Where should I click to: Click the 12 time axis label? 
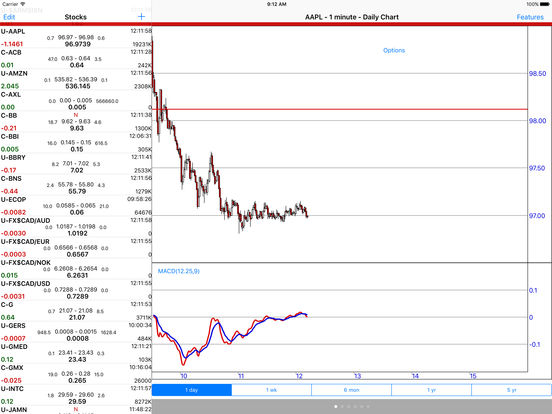click(x=299, y=376)
